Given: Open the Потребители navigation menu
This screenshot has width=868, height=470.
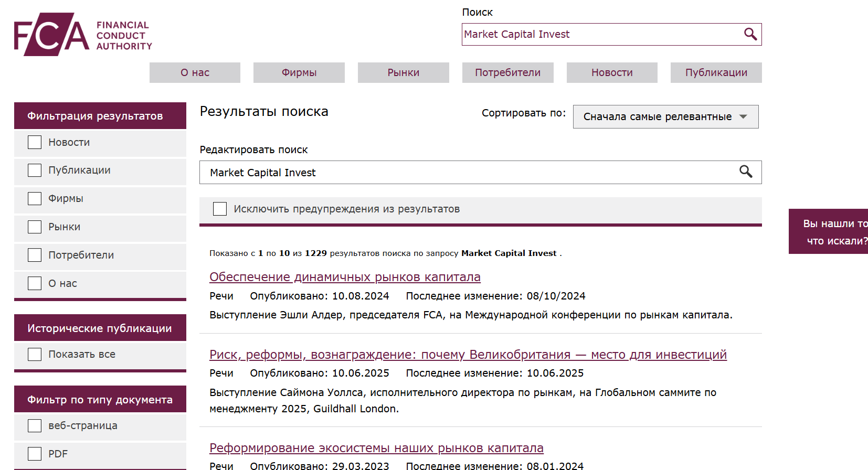Looking at the screenshot, I should [507, 72].
